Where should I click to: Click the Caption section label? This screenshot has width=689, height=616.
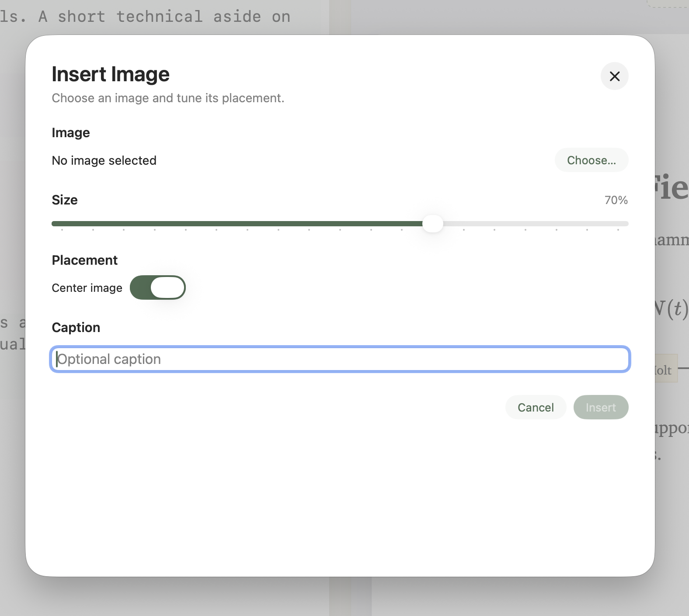(x=76, y=327)
